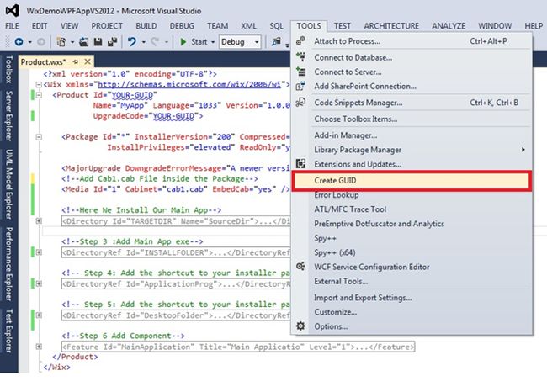This screenshot has width=547, height=392.
Task: Open the BUILD menu
Action: click(146, 26)
